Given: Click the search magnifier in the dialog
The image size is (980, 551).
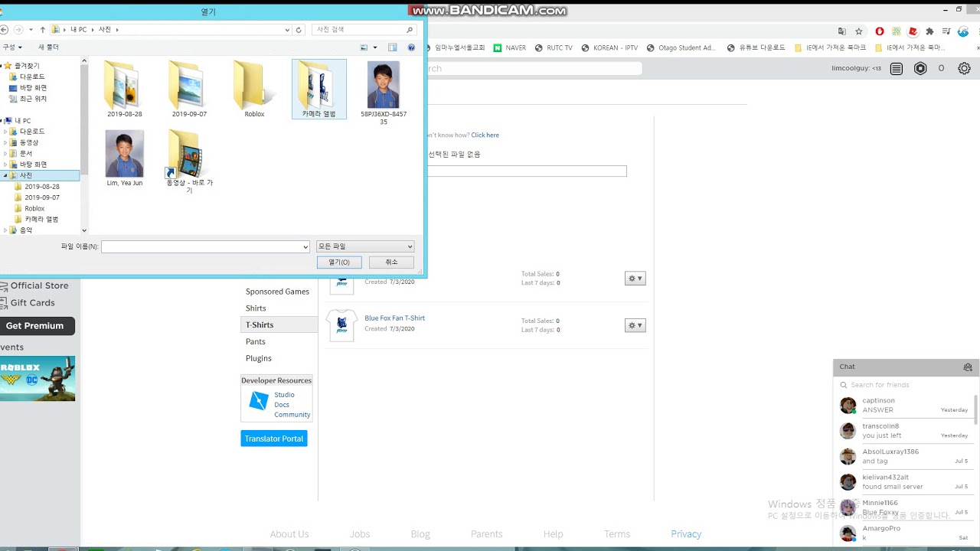Looking at the screenshot, I should pyautogui.click(x=410, y=30).
